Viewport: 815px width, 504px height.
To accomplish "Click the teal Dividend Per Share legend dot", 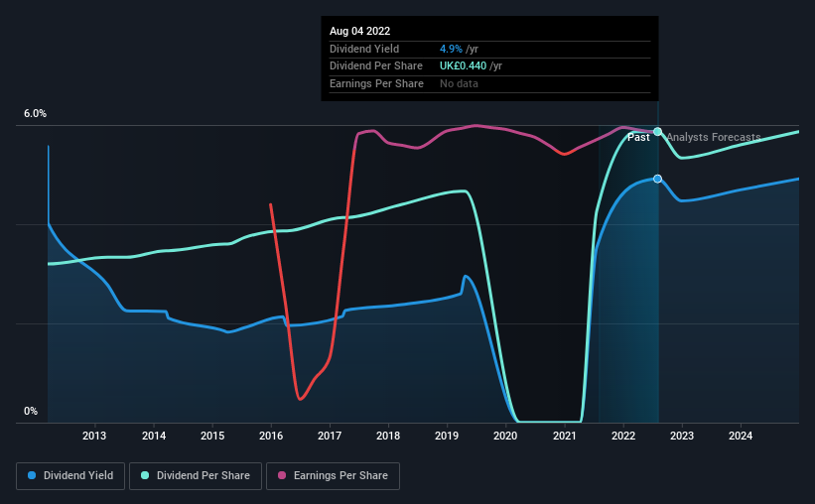I will [145, 475].
